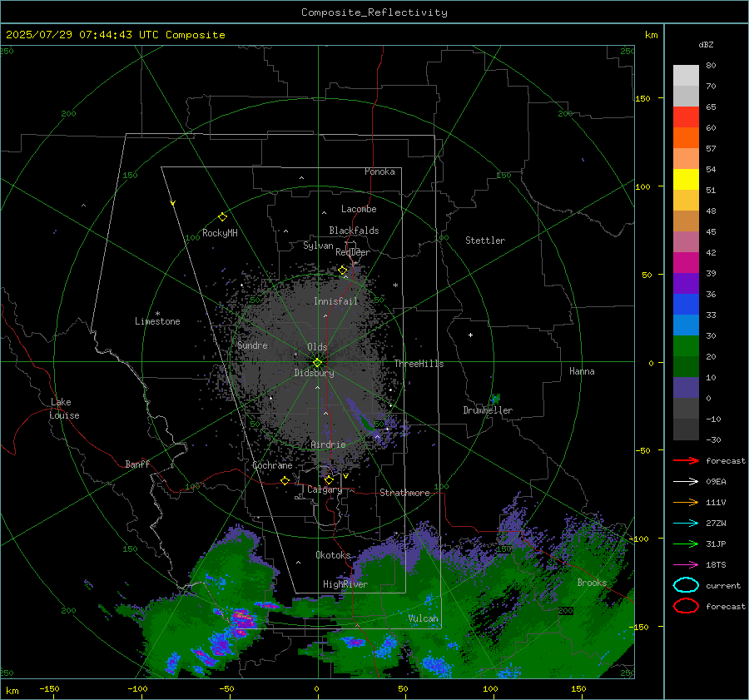Click the magenta 18TS arrow icon

tap(686, 564)
